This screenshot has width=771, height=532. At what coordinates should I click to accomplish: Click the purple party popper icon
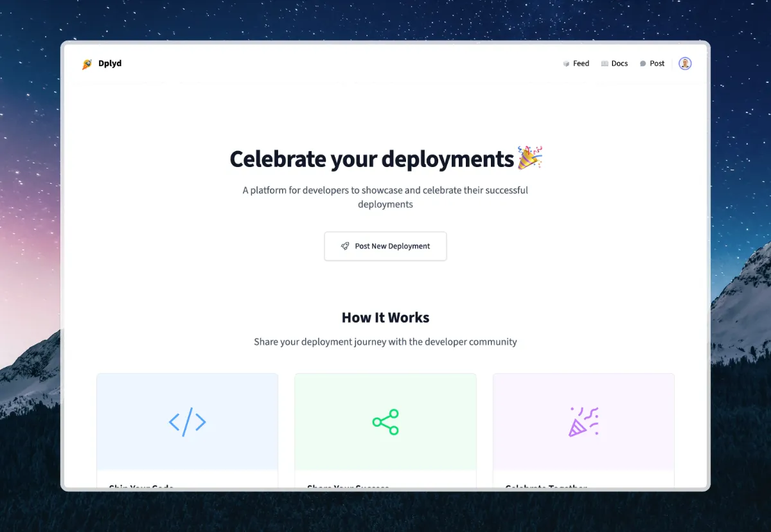pos(583,422)
